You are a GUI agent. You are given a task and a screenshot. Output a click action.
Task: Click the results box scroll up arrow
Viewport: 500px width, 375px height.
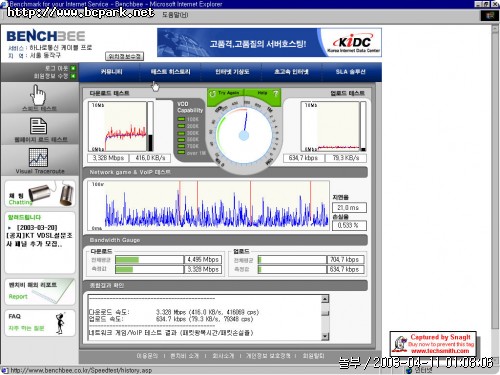click(325, 299)
